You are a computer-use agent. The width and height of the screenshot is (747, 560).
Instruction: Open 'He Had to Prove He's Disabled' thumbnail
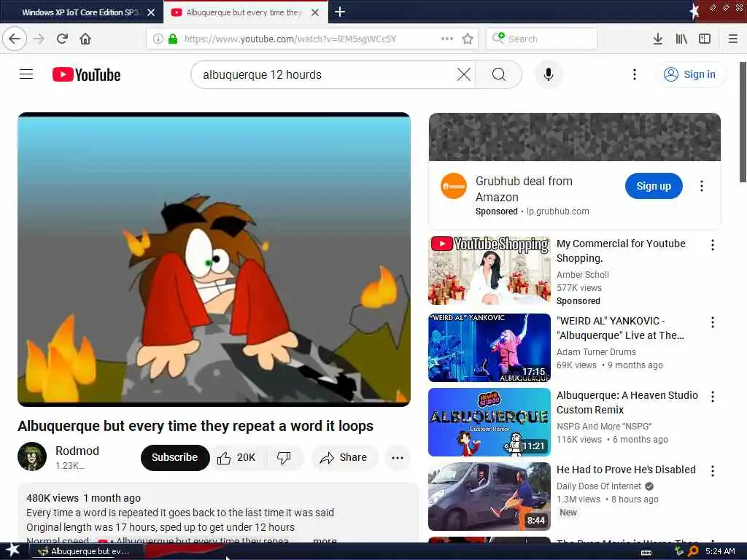point(489,496)
